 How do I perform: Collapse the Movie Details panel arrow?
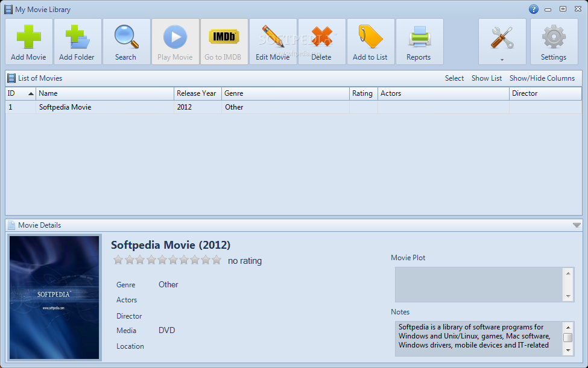(577, 225)
